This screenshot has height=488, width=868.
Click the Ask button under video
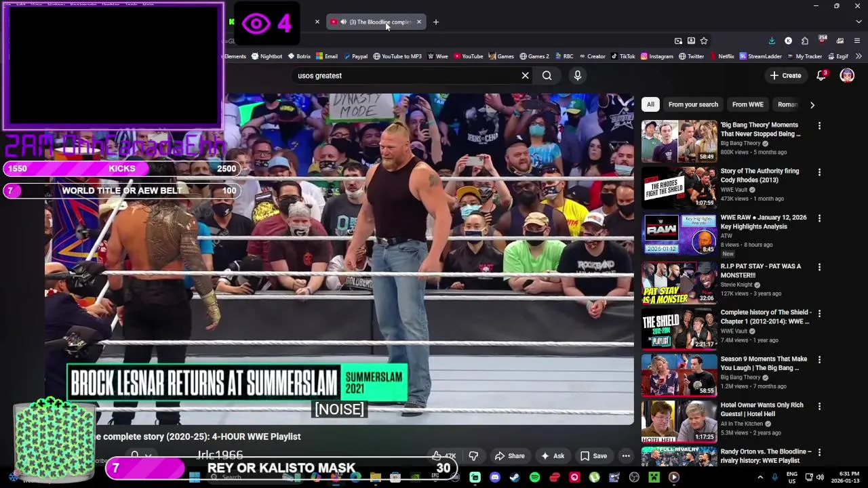click(x=552, y=456)
